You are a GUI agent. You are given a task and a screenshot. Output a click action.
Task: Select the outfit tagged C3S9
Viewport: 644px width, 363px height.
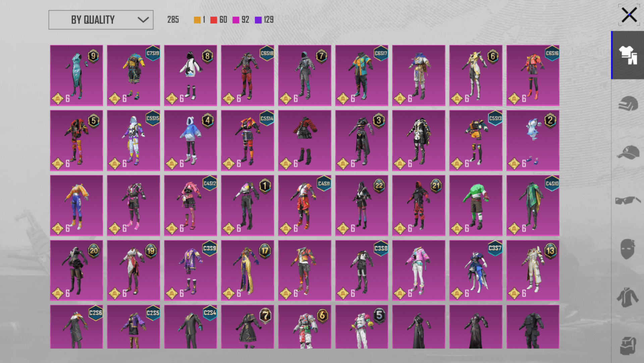(191, 270)
